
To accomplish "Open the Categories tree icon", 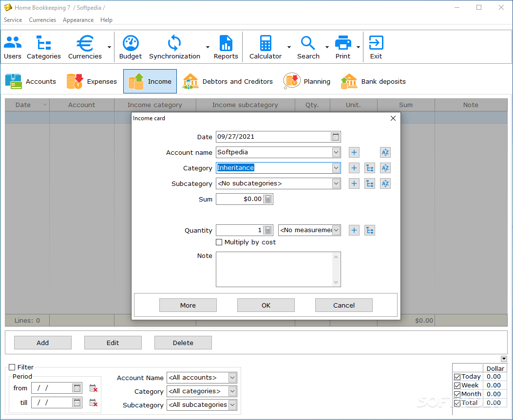I will [x=43, y=47].
